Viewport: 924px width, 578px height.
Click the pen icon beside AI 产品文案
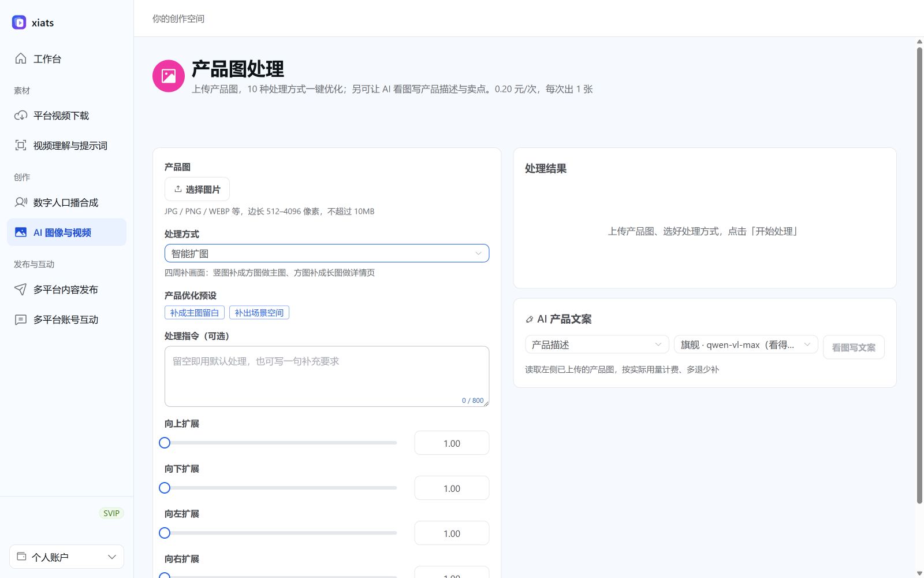(530, 319)
